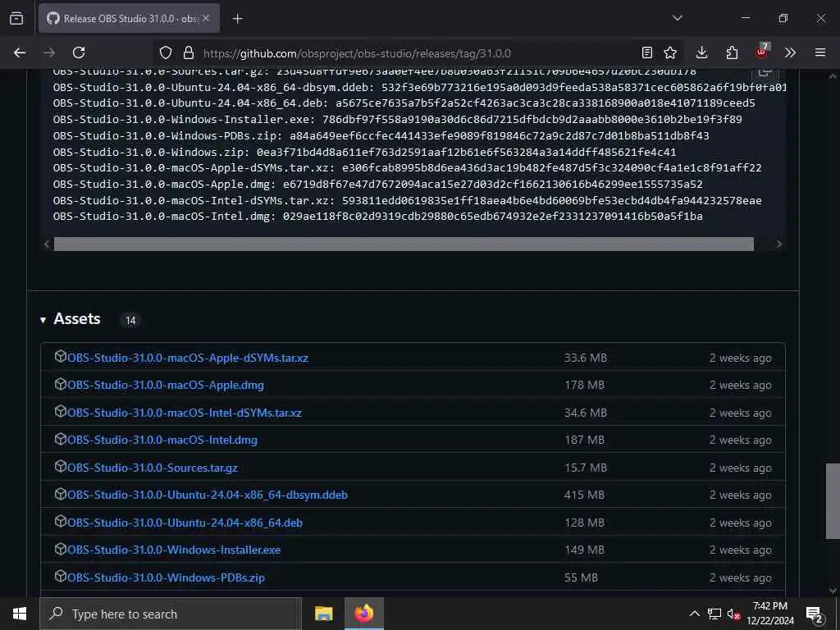
Task: Click the checksums scroll left arrow
Action: 47,244
